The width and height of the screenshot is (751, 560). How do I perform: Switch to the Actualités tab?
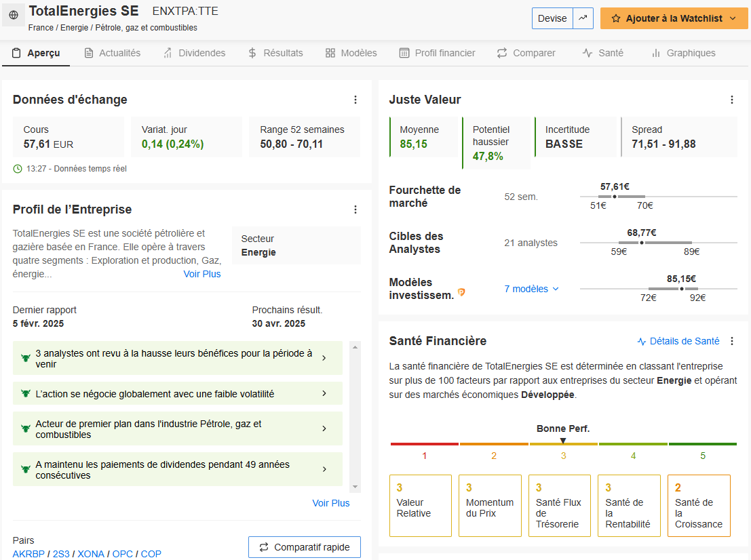tap(113, 53)
